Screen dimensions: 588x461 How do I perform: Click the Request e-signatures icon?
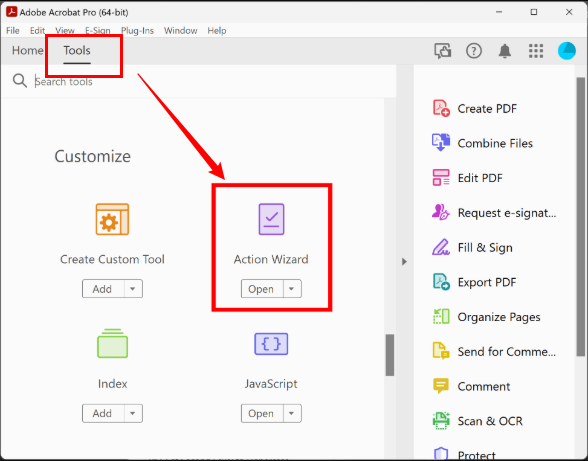coord(441,212)
